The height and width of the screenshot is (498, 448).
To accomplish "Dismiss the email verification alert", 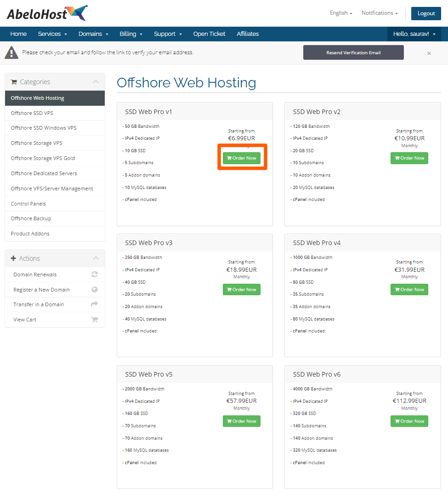I will click(x=429, y=53).
